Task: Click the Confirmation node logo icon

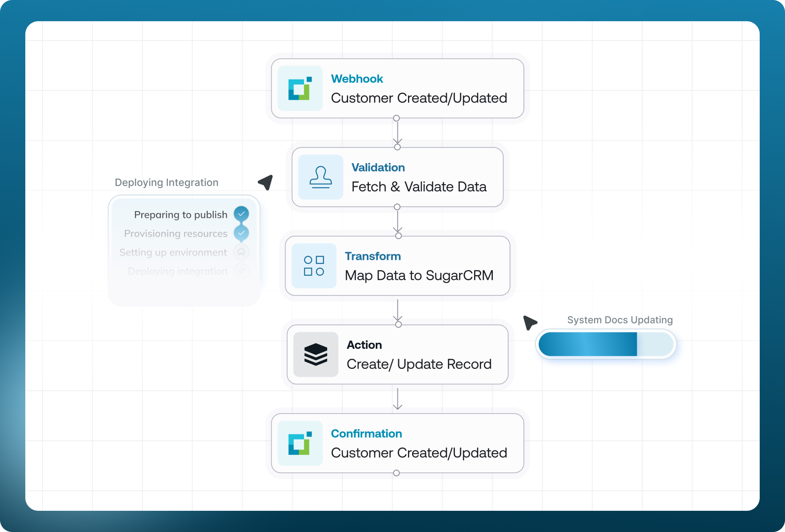Action: [300, 443]
